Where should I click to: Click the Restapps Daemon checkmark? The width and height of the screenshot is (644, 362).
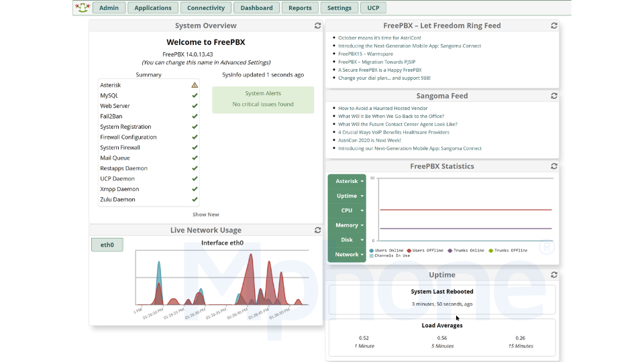click(x=195, y=168)
